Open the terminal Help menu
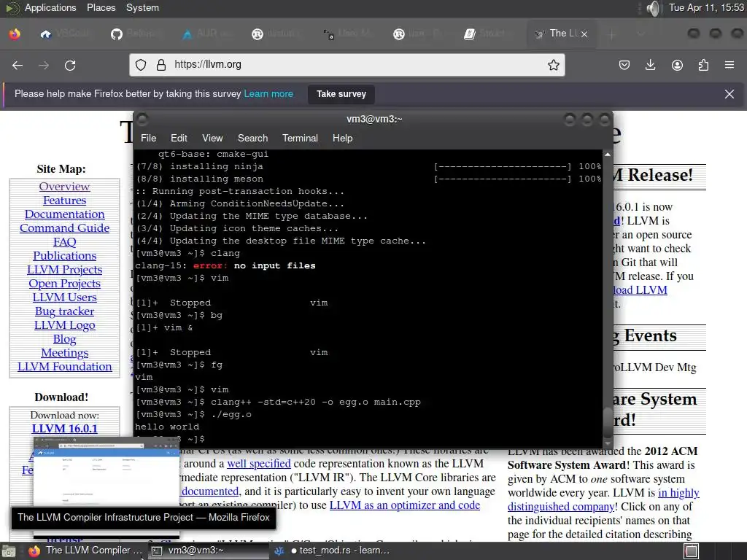The height and width of the screenshot is (560, 747). (342, 138)
